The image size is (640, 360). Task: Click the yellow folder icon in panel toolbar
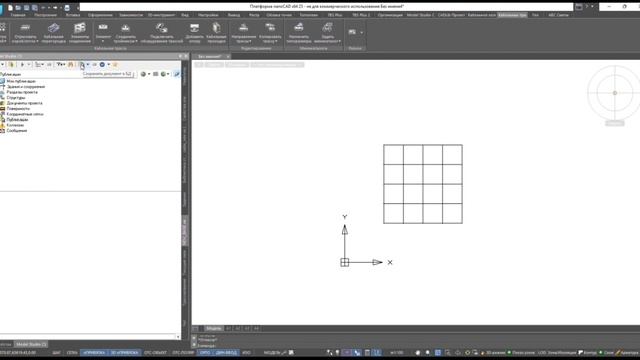[11, 64]
